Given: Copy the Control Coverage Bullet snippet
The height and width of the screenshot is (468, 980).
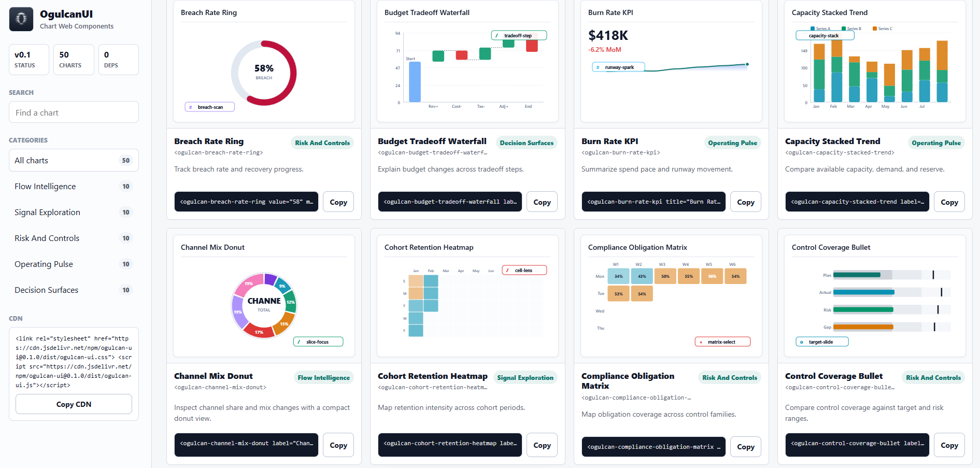Looking at the screenshot, I should (949, 445).
